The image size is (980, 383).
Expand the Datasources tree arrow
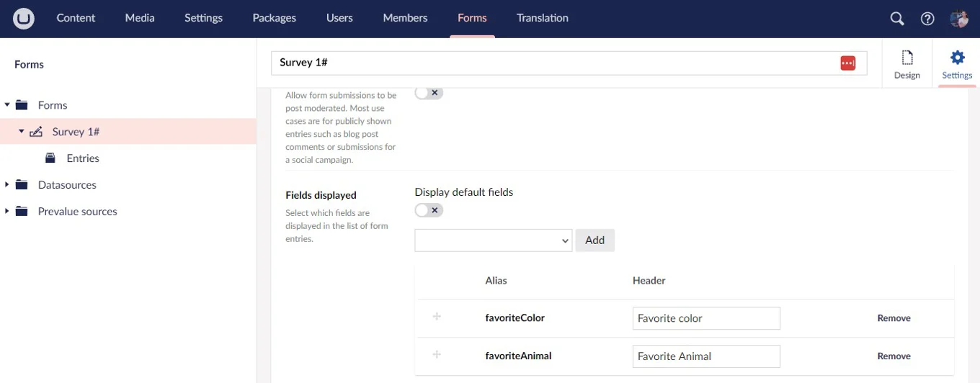pyautogui.click(x=7, y=185)
